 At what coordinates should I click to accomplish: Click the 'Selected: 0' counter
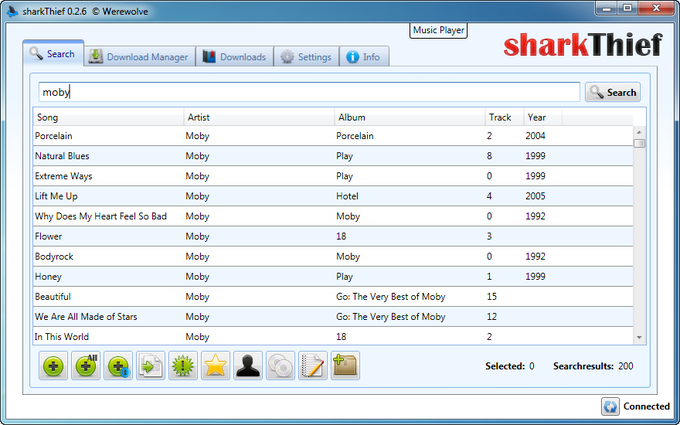click(510, 366)
